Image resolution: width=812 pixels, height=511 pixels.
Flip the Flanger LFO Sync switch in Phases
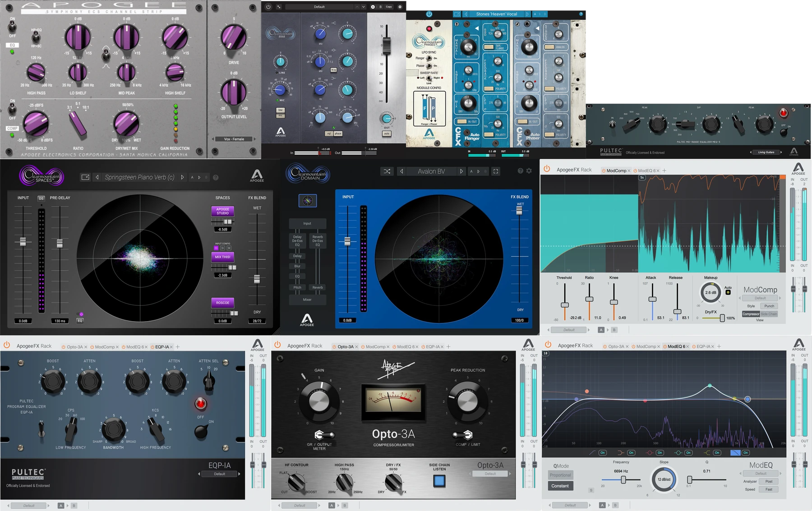point(429,58)
